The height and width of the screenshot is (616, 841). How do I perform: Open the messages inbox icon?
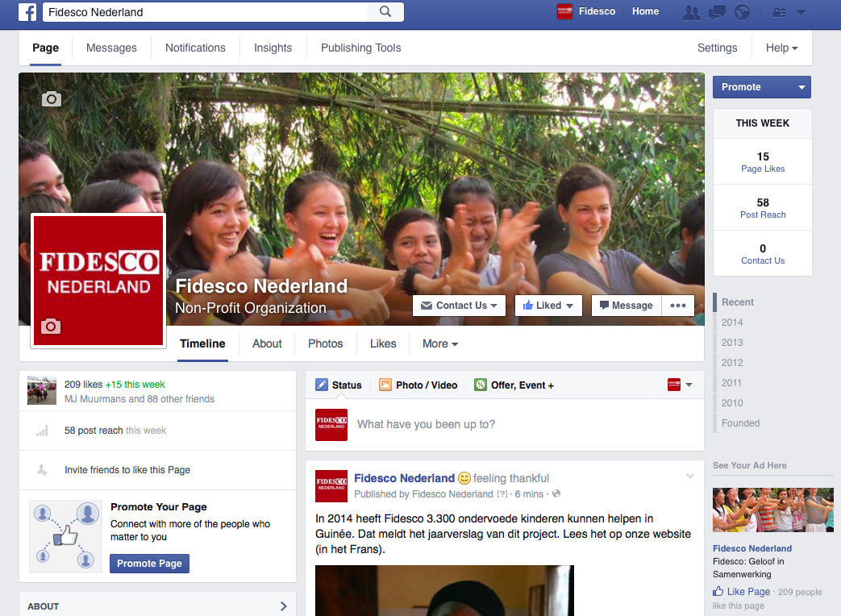tap(717, 12)
